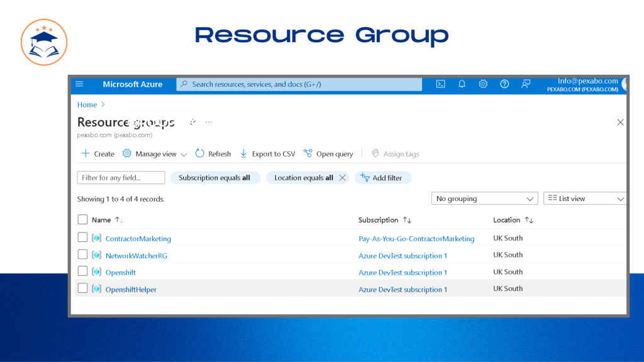The height and width of the screenshot is (362, 644).
Task: Open the notifications bell
Action: tap(462, 84)
